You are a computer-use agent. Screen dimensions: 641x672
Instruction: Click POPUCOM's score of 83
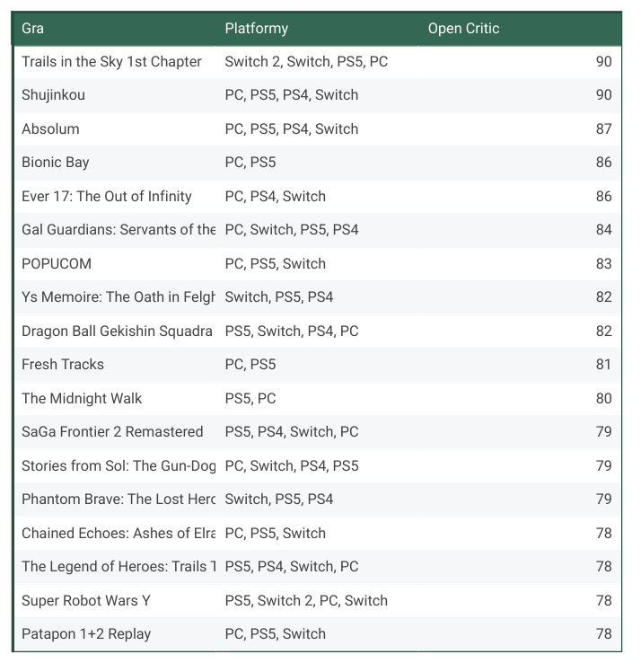(603, 264)
